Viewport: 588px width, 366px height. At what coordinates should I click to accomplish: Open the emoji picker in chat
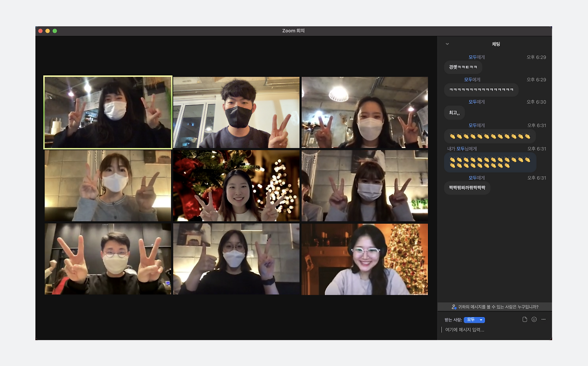534,320
